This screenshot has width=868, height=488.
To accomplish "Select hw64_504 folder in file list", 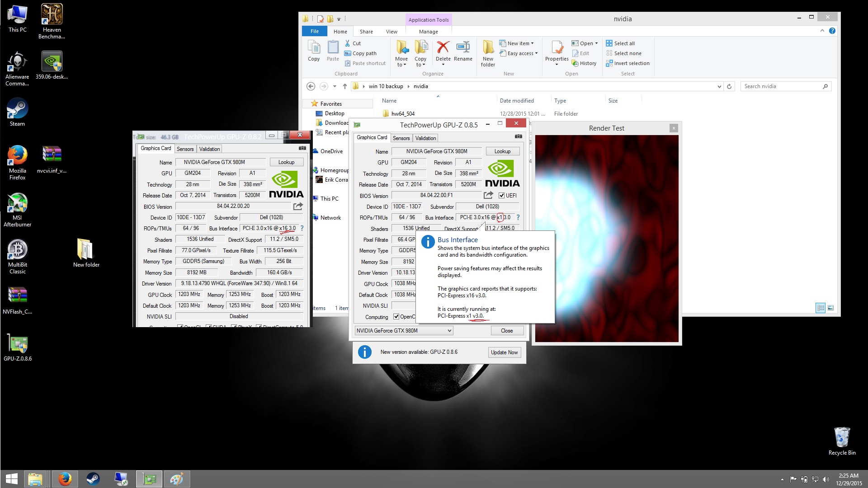I will (x=403, y=114).
